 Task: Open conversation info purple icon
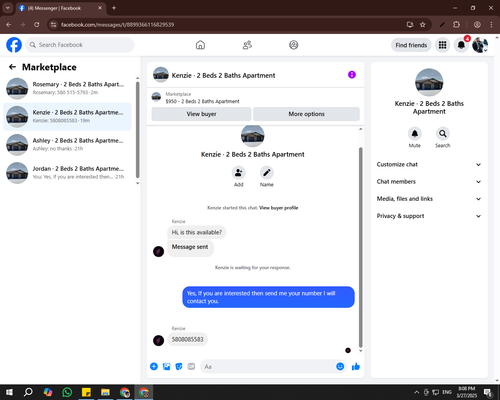(352, 75)
